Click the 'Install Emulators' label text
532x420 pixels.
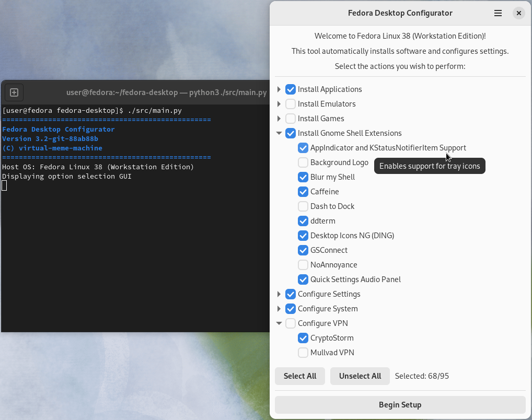click(x=327, y=104)
